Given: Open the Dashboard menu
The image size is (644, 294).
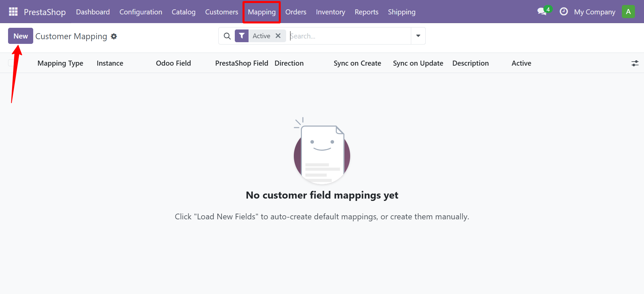Looking at the screenshot, I should click(93, 12).
